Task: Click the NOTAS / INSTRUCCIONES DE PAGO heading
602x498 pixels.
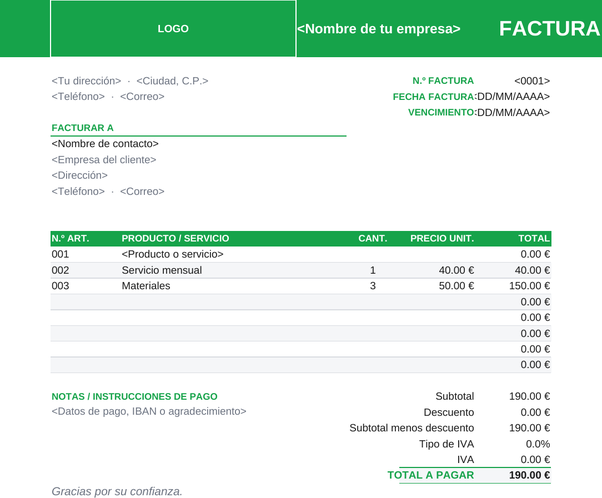Action: point(134,397)
